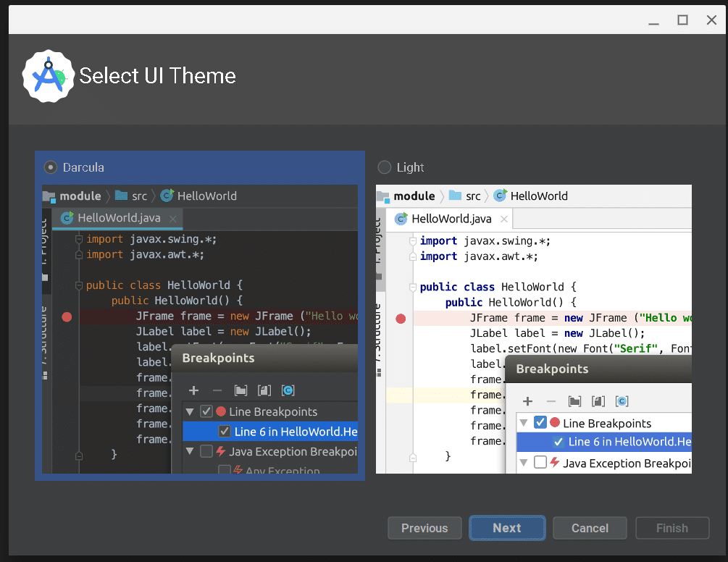Click the src folder icon in Darcula preview
Viewport: 728px width, 562px height.
click(122, 196)
